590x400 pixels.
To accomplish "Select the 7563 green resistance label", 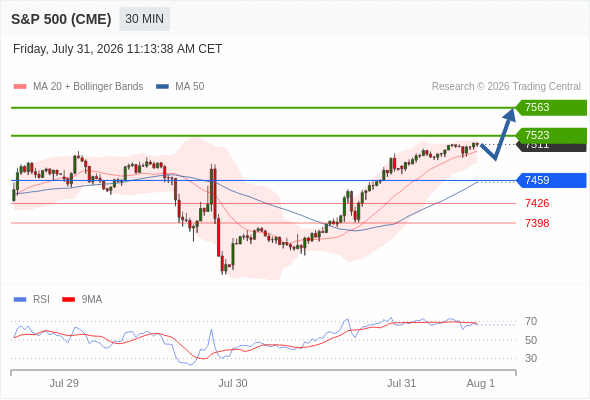I will coord(551,108).
